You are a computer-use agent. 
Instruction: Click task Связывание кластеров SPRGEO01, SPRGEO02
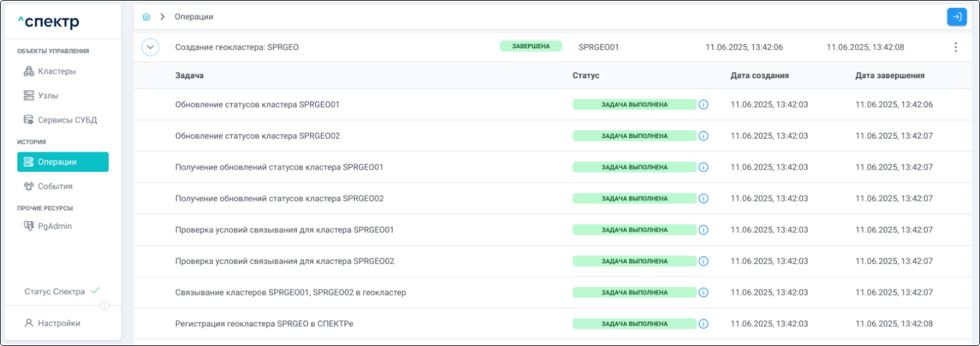click(290, 293)
